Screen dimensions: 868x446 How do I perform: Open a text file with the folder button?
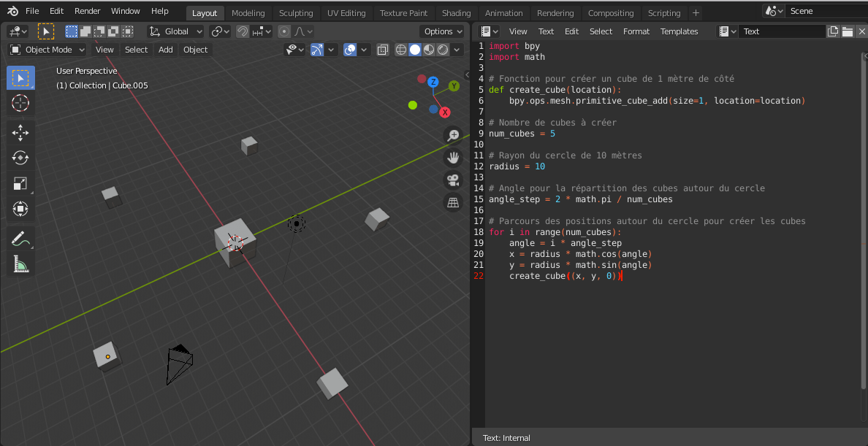coord(846,31)
